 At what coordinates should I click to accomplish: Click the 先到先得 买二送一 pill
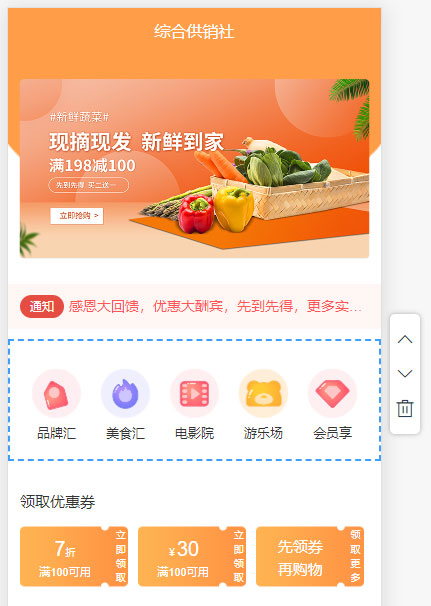point(89,185)
